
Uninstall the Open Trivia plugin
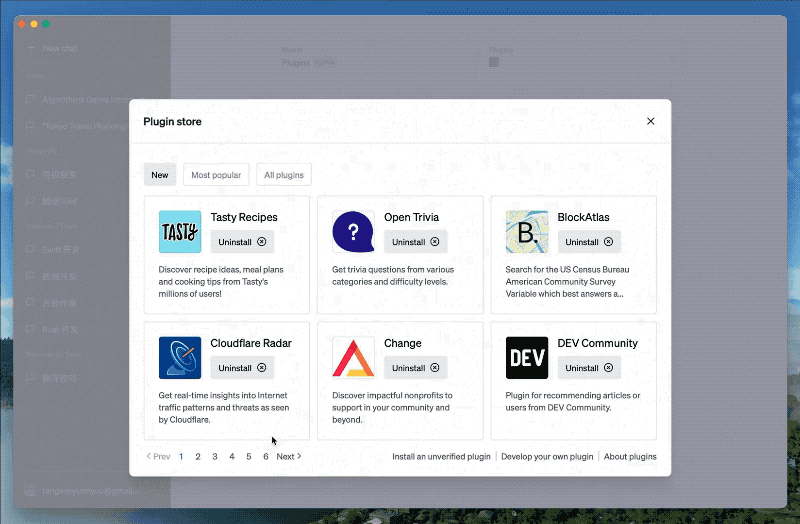point(415,242)
